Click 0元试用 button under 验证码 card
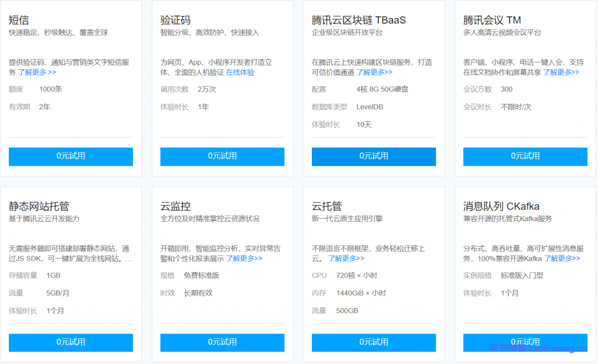The width and height of the screenshot is (598, 364). [x=222, y=156]
